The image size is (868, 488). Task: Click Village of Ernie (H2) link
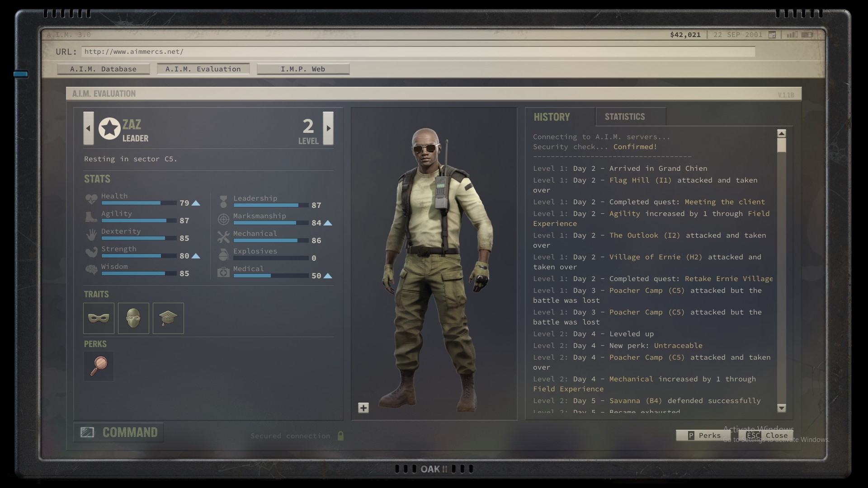click(656, 257)
